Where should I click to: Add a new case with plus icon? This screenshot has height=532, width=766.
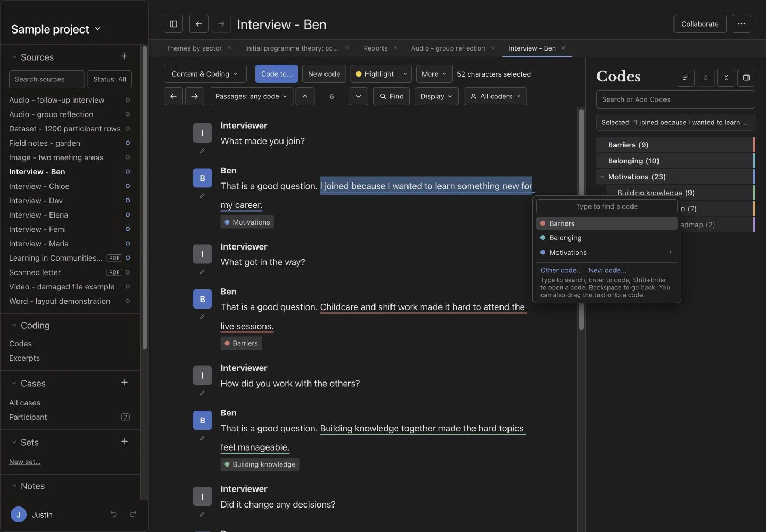[x=124, y=383]
